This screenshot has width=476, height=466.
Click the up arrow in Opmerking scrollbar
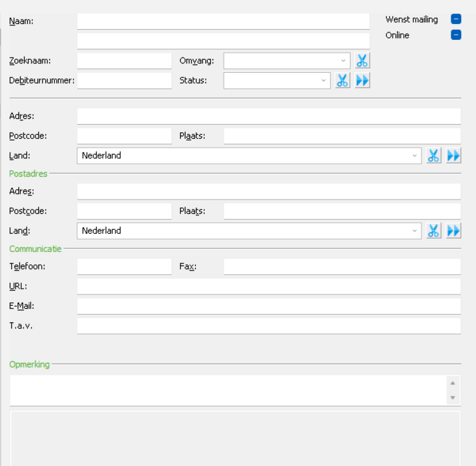[453, 383]
